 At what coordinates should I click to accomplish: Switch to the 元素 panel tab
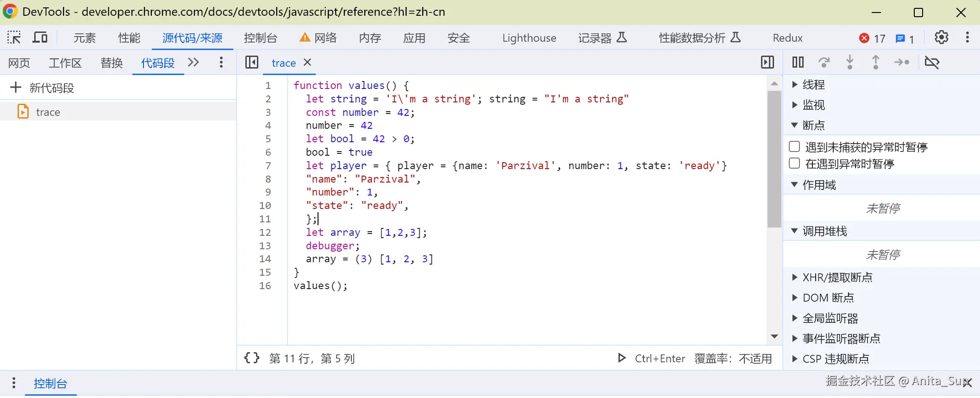(x=85, y=38)
